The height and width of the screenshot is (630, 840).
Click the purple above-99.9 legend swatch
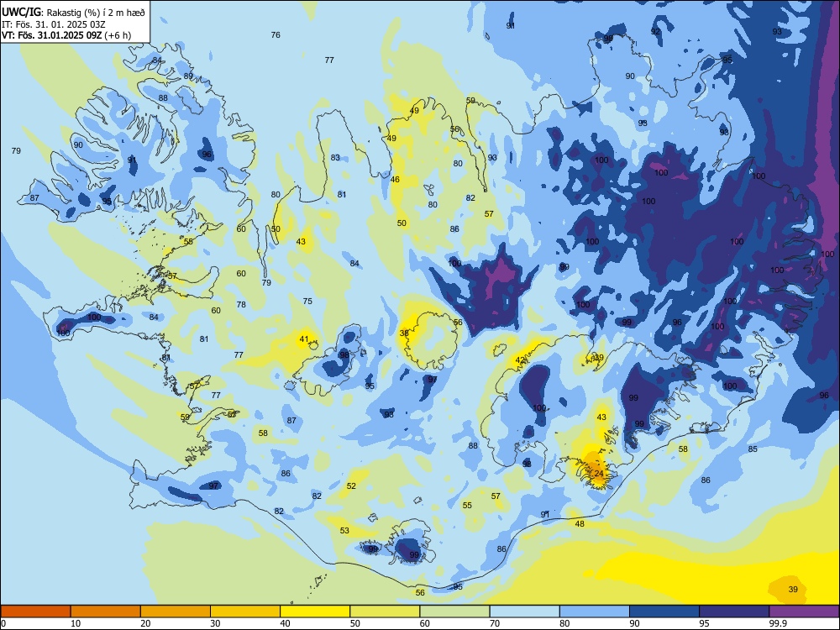[x=804, y=612]
